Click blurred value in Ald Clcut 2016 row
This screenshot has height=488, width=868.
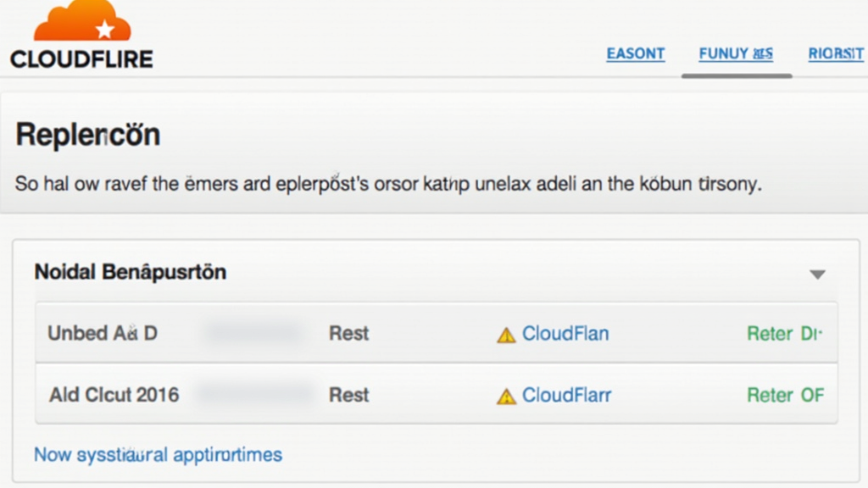[253, 395]
